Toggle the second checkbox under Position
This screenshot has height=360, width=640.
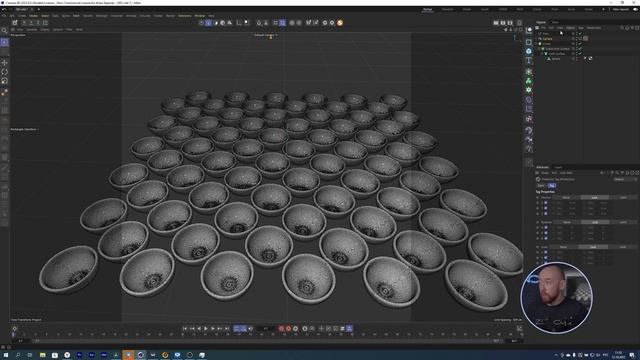[546, 208]
